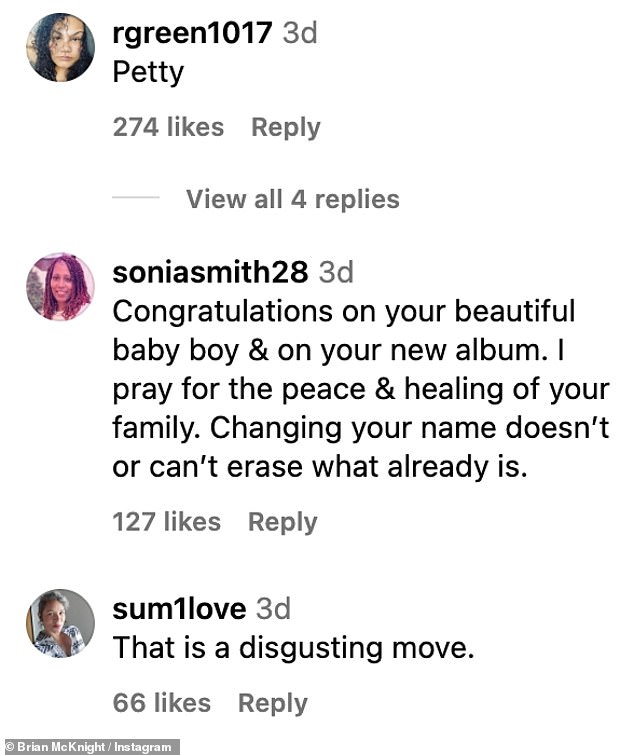Select the Congratulations comment text
Viewport: 634px width, 755px height.
pos(361,389)
